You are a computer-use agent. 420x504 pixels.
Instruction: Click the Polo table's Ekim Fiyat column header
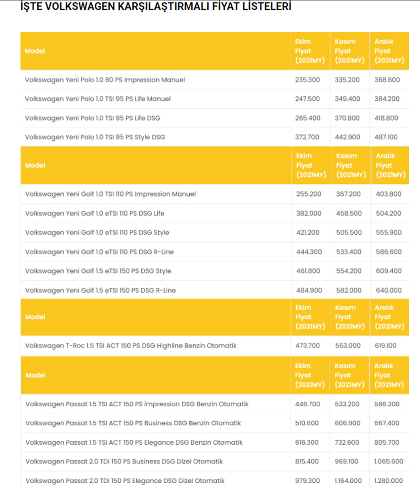[x=310, y=51]
